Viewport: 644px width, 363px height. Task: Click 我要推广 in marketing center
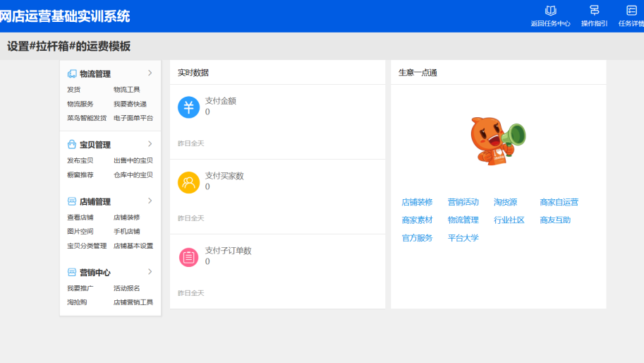(80, 288)
